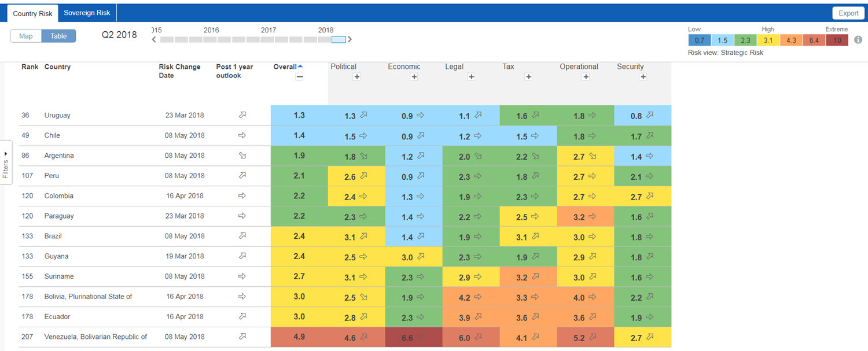
Task: Select the Country Risk tab
Action: [32, 13]
